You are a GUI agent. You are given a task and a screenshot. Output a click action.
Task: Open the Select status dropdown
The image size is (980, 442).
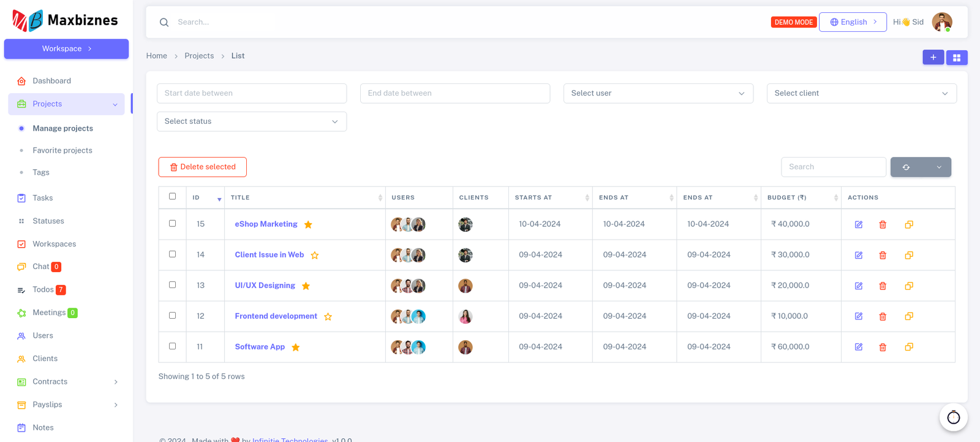[x=251, y=121]
